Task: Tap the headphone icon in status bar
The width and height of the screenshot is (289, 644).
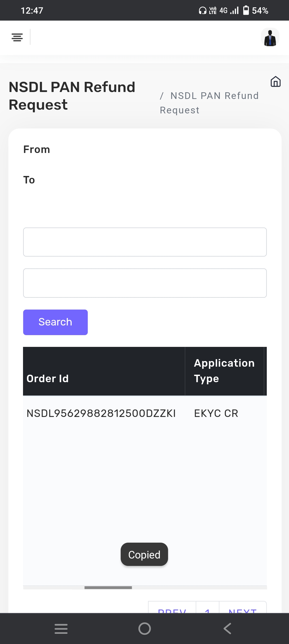Action: 203,10
